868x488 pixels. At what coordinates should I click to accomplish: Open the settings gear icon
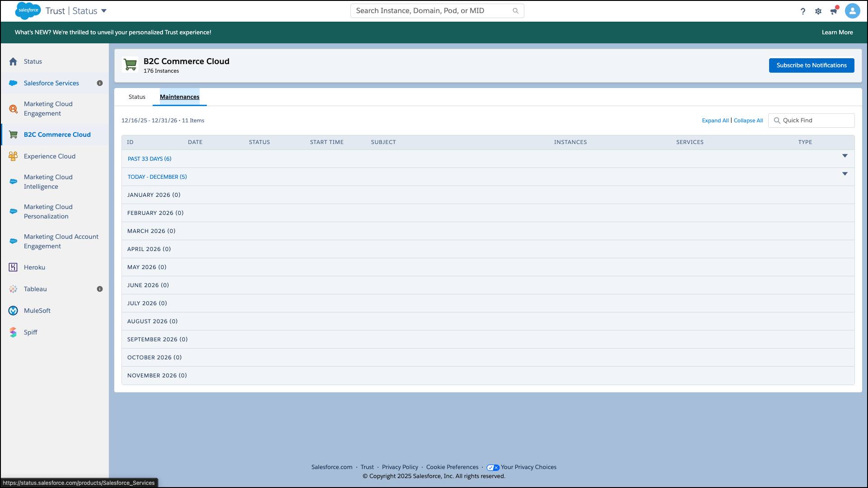click(x=818, y=11)
